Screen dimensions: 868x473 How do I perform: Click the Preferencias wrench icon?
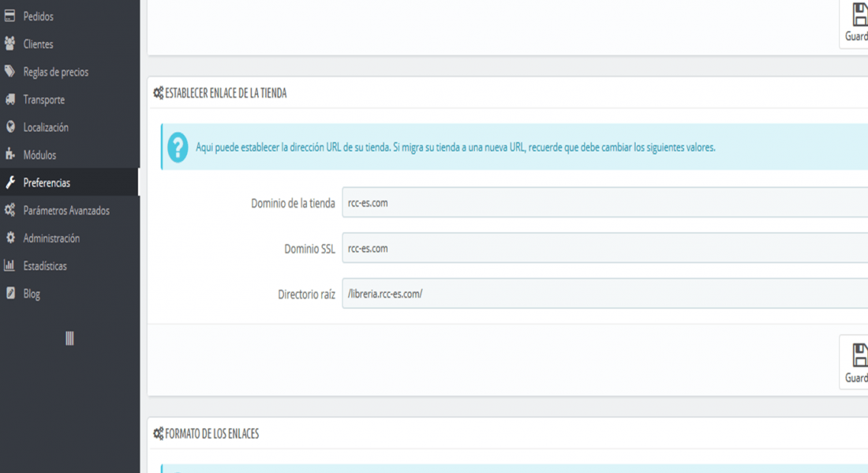coord(10,182)
